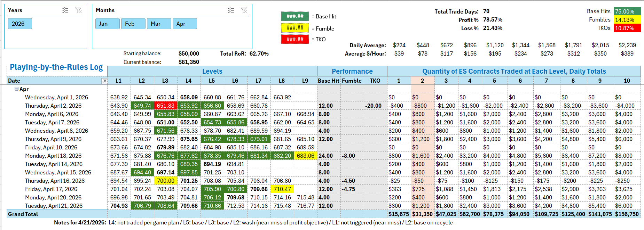Clear filter on the Months slicer
644x230 pixels.
[244, 10]
